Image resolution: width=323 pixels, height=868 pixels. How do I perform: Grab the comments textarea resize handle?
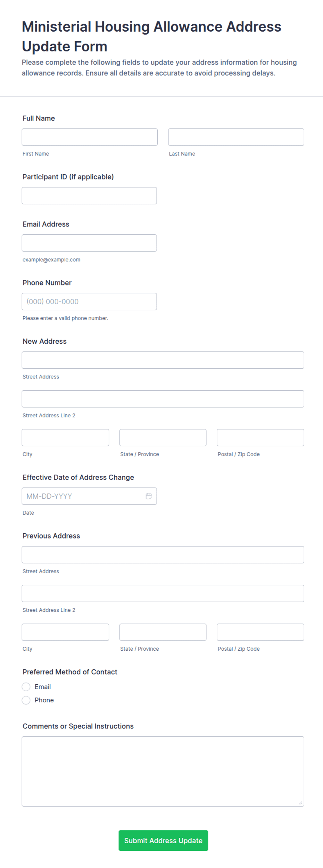click(300, 803)
